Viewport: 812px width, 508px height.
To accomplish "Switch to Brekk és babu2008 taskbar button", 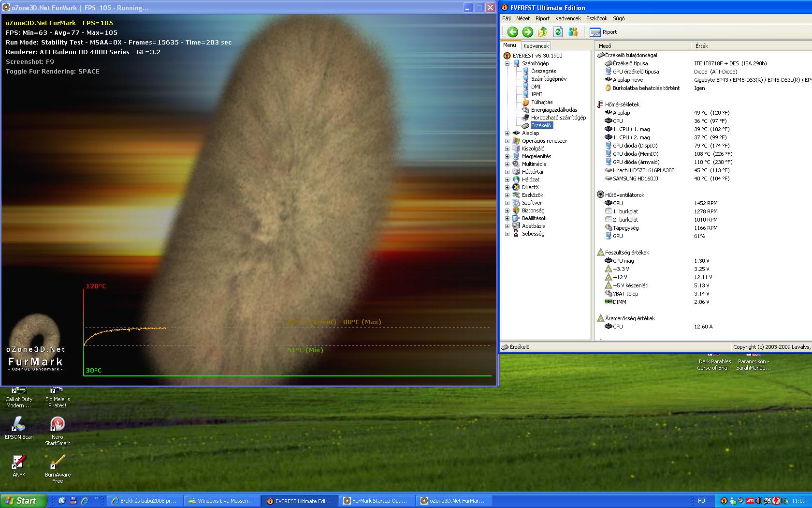I will click(145, 501).
